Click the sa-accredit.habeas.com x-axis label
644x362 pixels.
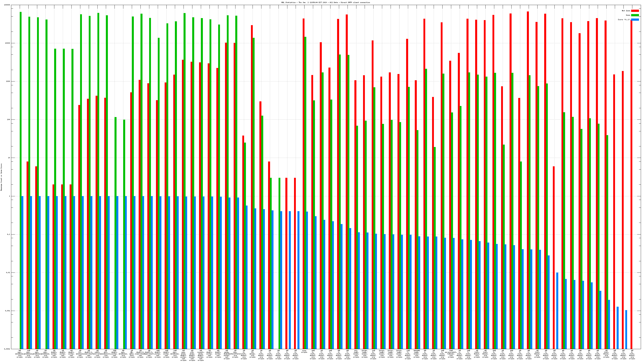pyautogui.click(x=451, y=354)
